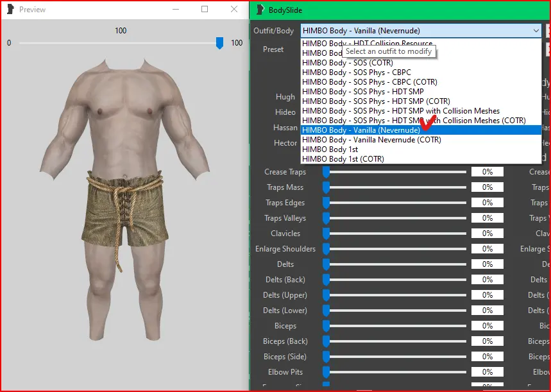The width and height of the screenshot is (551, 392).
Task: Click the Traps Valleys slider handle
Action: tap(326, 218)
